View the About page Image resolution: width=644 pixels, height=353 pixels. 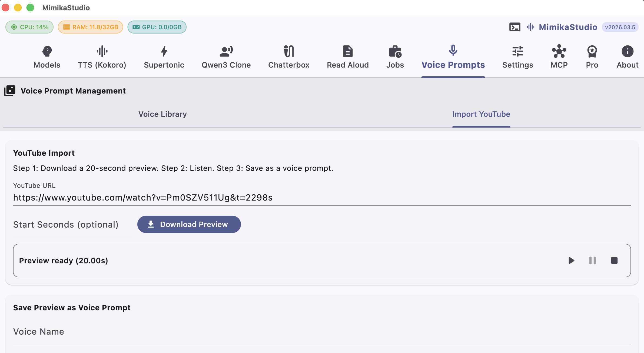tap(627, 57)
